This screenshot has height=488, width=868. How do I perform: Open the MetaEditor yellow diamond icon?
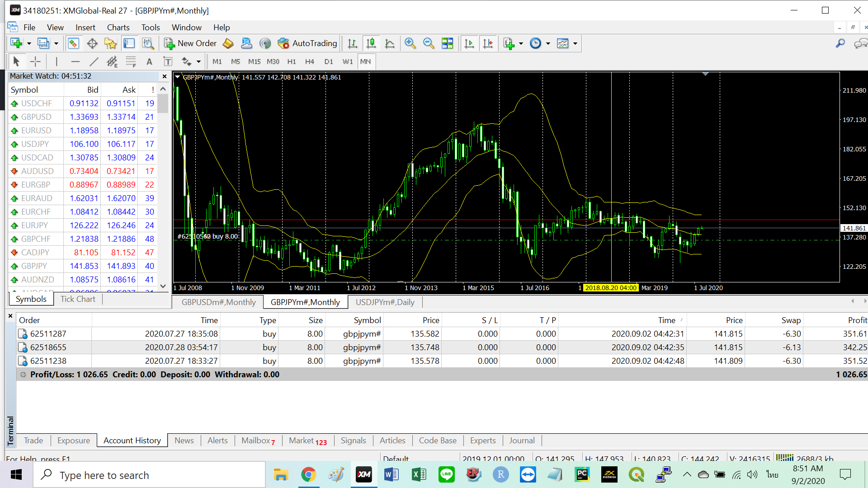click(x=228, y=43)
